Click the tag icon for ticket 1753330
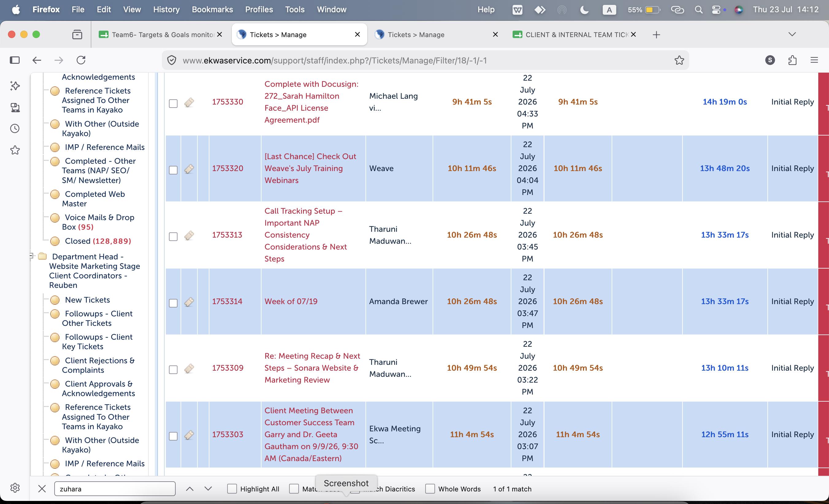 point(189,102)
